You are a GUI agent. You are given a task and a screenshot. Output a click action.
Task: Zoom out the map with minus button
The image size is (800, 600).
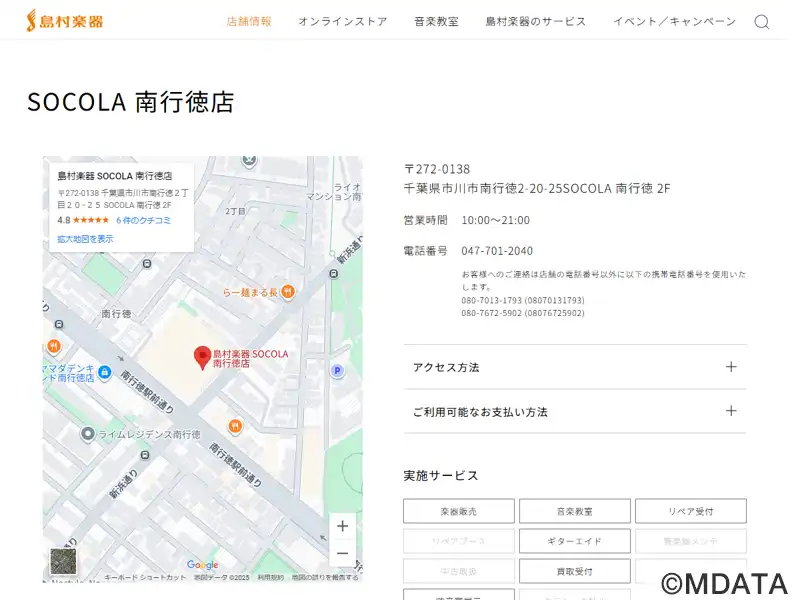[343, 553]
